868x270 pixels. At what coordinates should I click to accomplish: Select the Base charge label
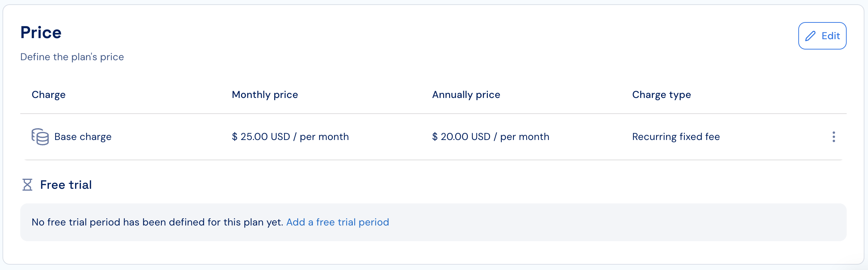coord(83,137)
